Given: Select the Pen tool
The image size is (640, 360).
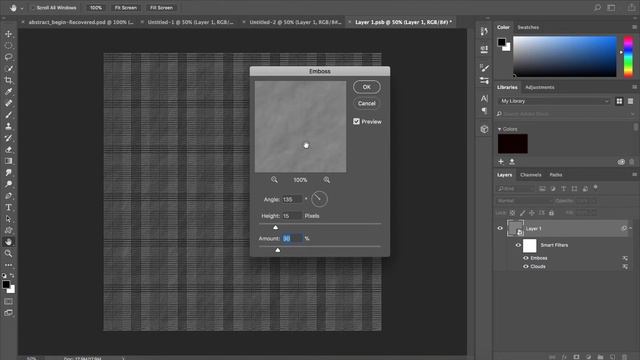Looking at the screenshot, I should point(9,196).
